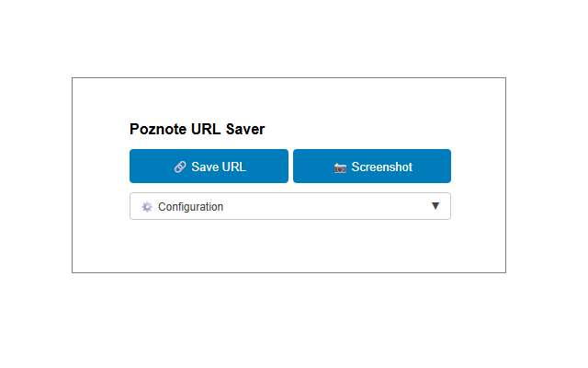Click the black downward triangle arrow
The image size is (588, 368).
(x=435, y=206)
